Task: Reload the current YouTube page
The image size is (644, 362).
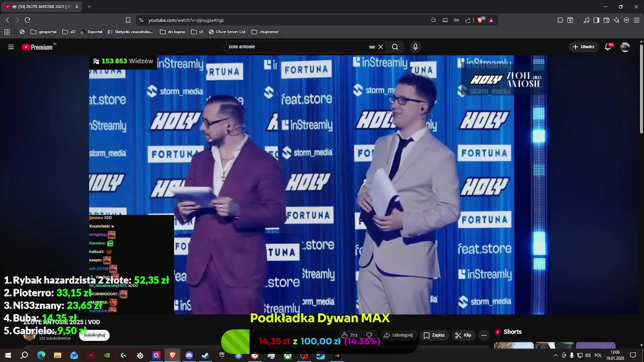Action: [x=27, y=20]
